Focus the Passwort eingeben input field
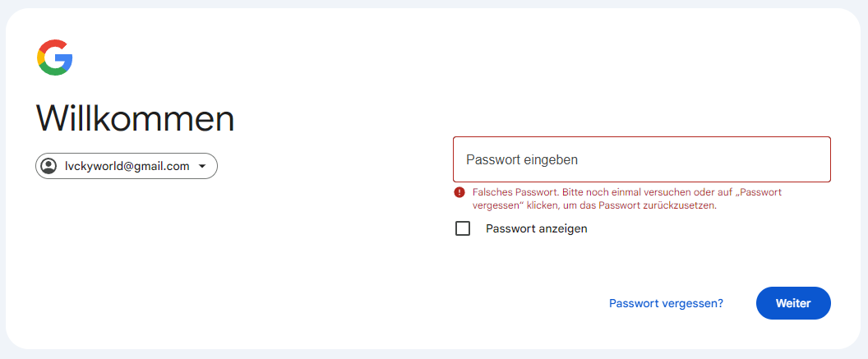This screenshot has height=359, width=868. click(641, 159)
